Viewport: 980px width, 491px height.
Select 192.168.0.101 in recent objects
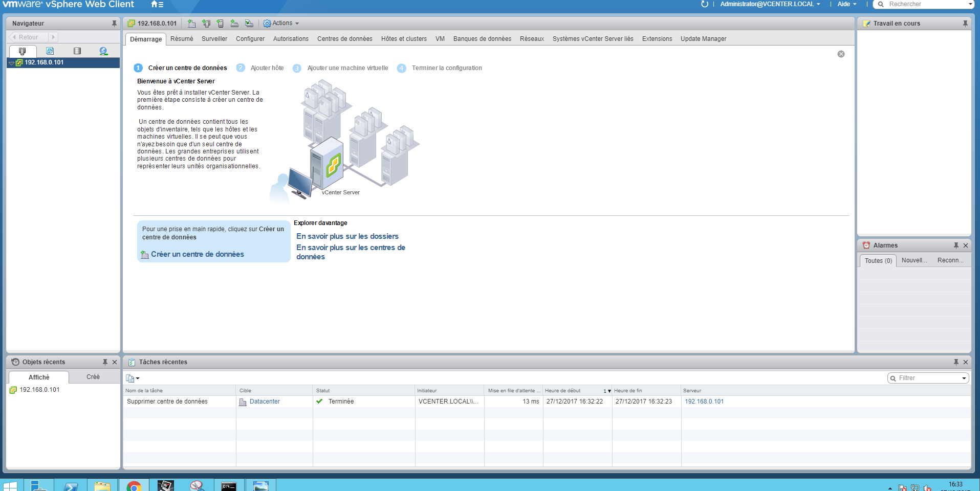point(40,390)
